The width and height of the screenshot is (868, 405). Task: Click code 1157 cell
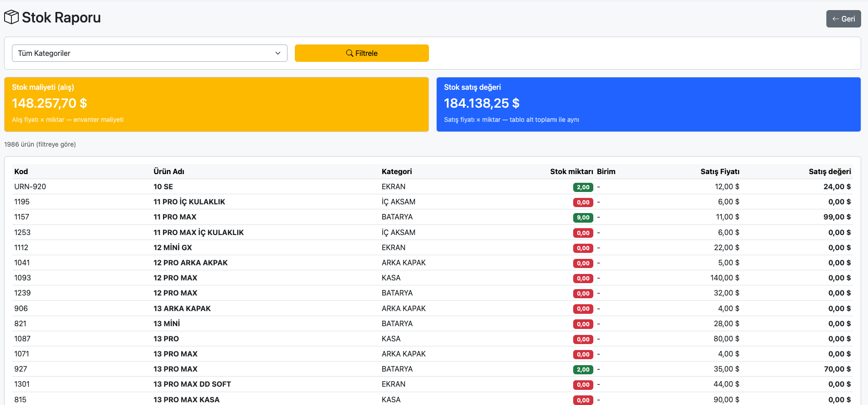[22, 217]
